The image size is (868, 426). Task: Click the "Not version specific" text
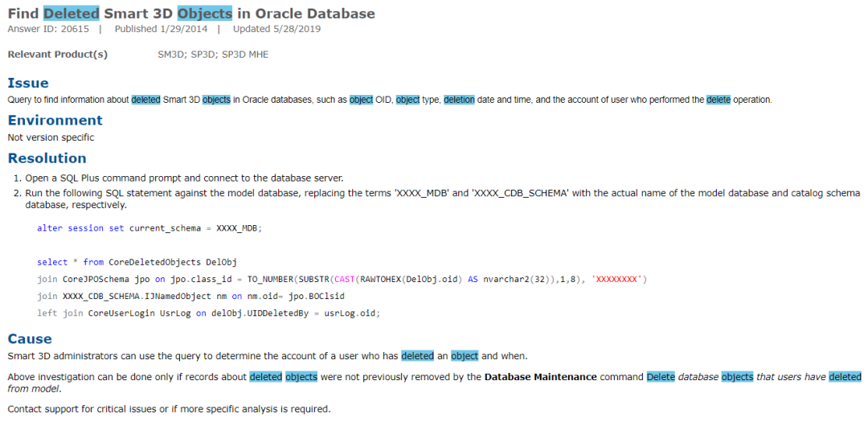[51, 137]
